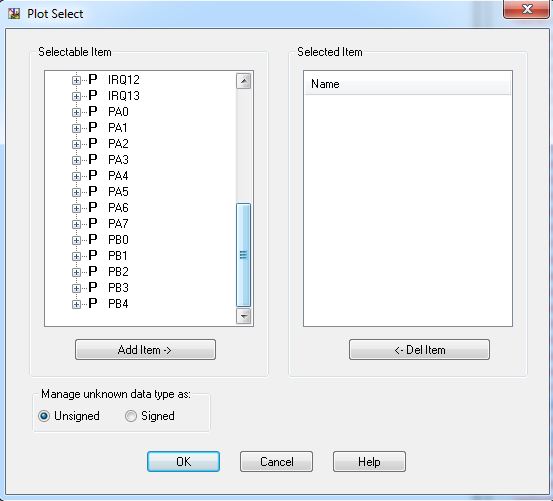
Task: Expand the PB4 tree node
Action: coord(76,305)
